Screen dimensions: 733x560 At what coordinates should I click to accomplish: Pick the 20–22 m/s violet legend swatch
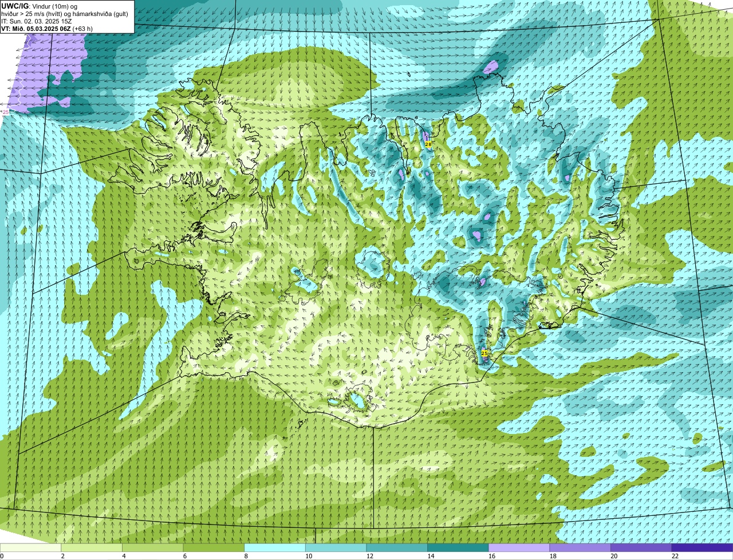(x=641, y=547)
